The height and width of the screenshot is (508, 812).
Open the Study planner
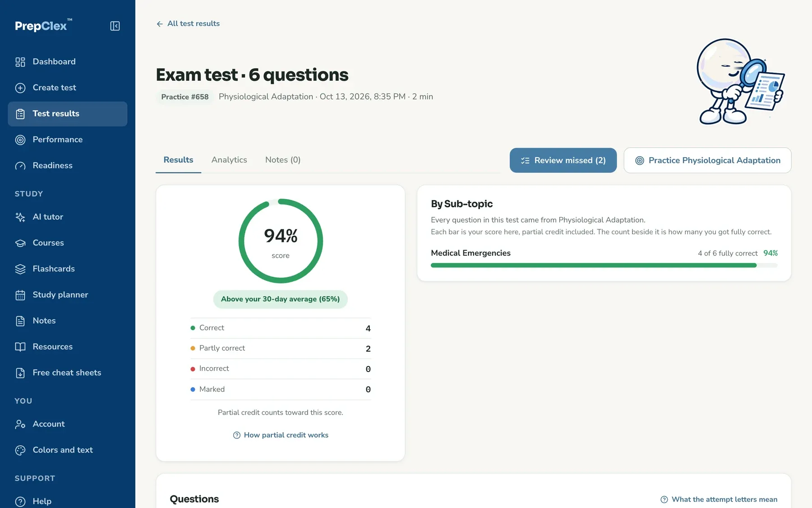[68, 295]
